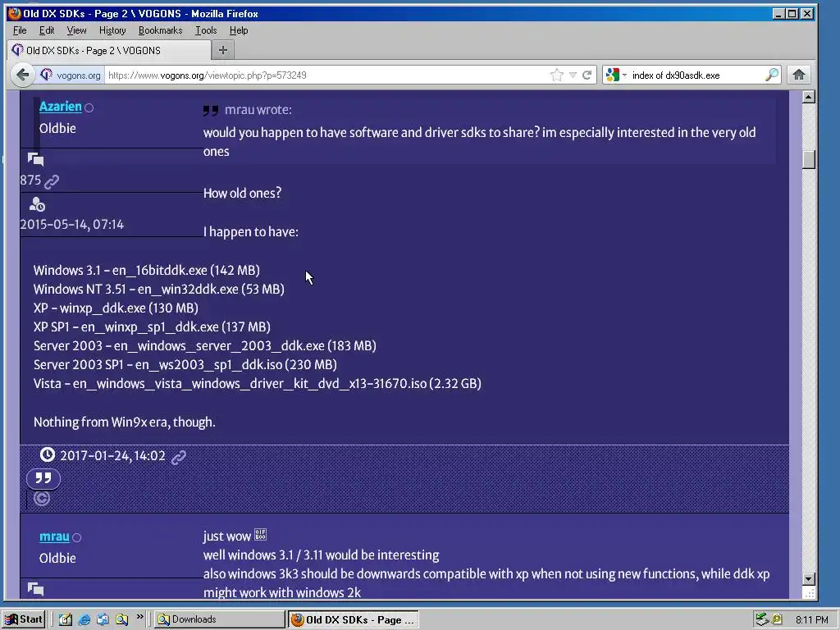The image size is (840, 630).
Task: Go back with the browser back arrow
Action: (22, 75)
